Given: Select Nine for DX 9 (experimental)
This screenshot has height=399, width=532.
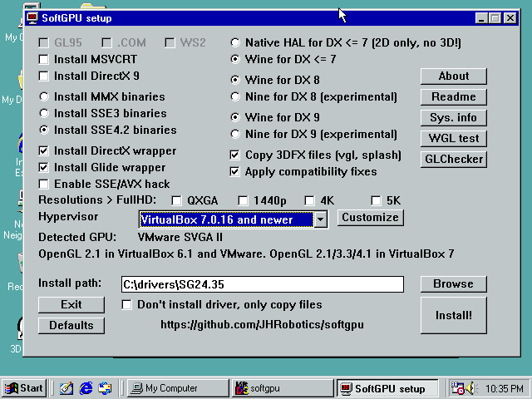Looking at the screenshot, I should (234, 134).
